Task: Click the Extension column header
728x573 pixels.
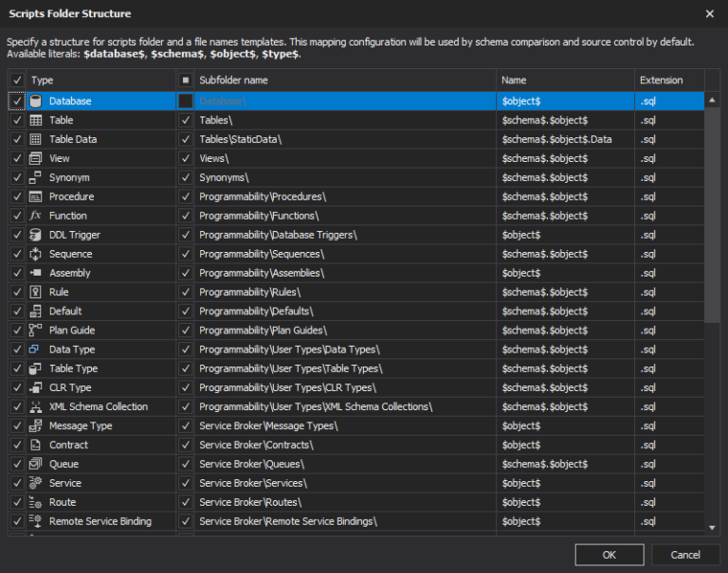Action: tap(669, 80)
